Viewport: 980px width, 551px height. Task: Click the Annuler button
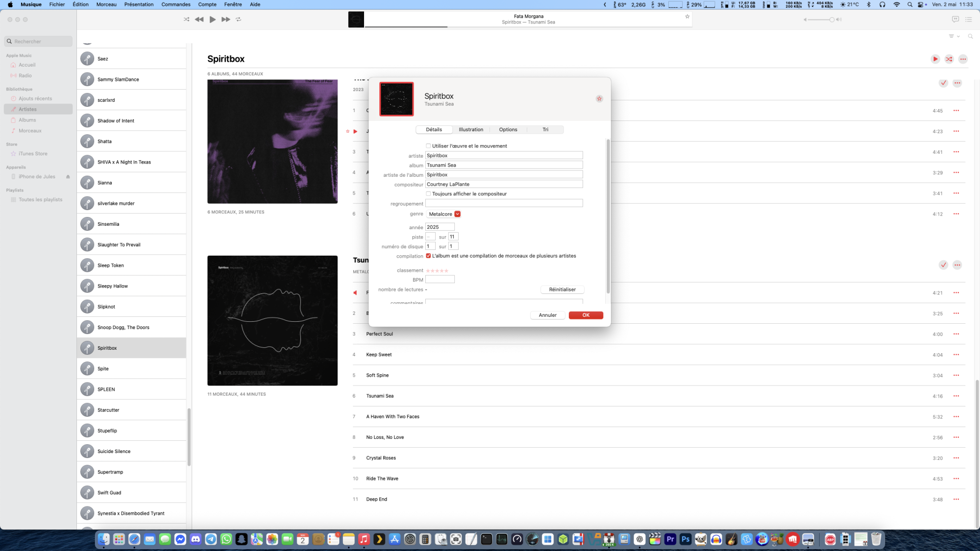tap(547, 315)
